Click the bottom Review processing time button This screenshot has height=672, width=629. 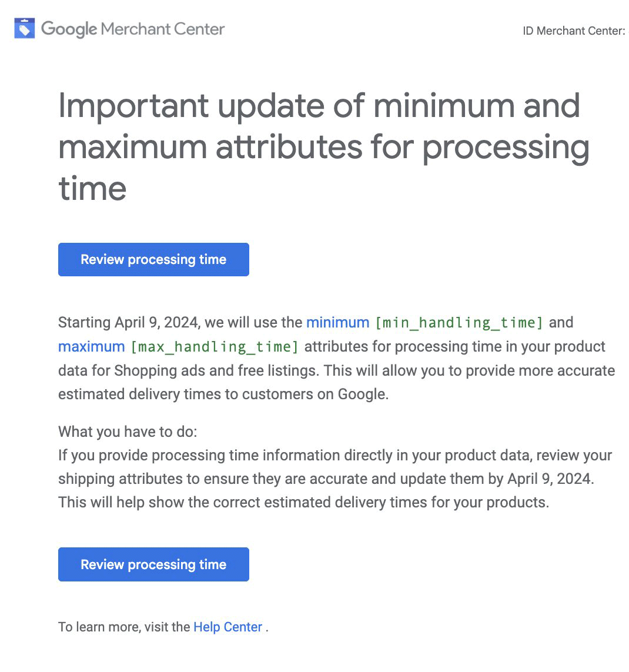[153, 564]
